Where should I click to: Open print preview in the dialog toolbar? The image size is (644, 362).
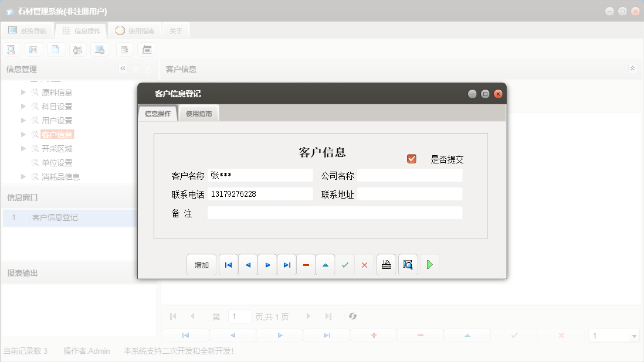pyautogui.click(x=408, y=264)
